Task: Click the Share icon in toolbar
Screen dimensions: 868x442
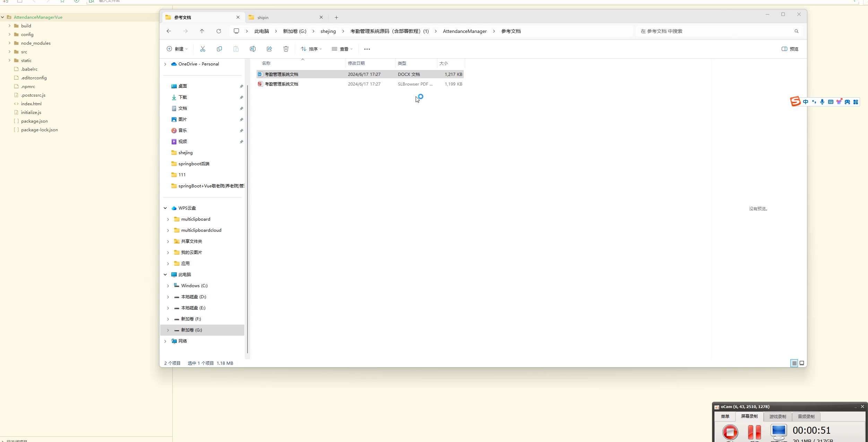Action: pos(269,49)
